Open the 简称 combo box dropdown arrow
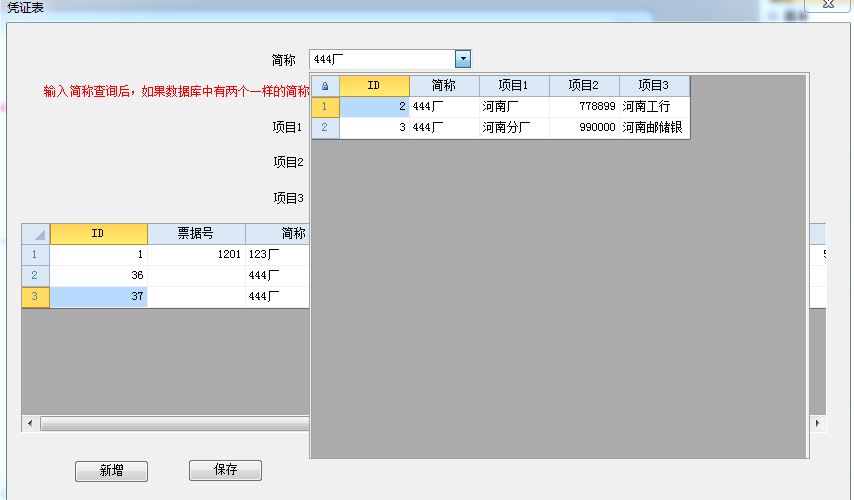The image size is (854, 500). tap(462, 59)
